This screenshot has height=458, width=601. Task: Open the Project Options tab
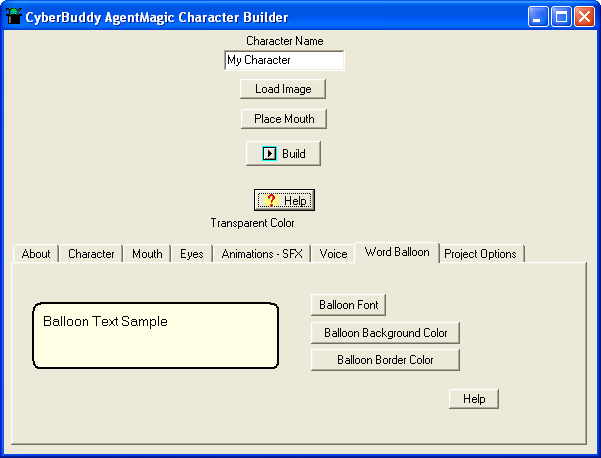(481, 254)
